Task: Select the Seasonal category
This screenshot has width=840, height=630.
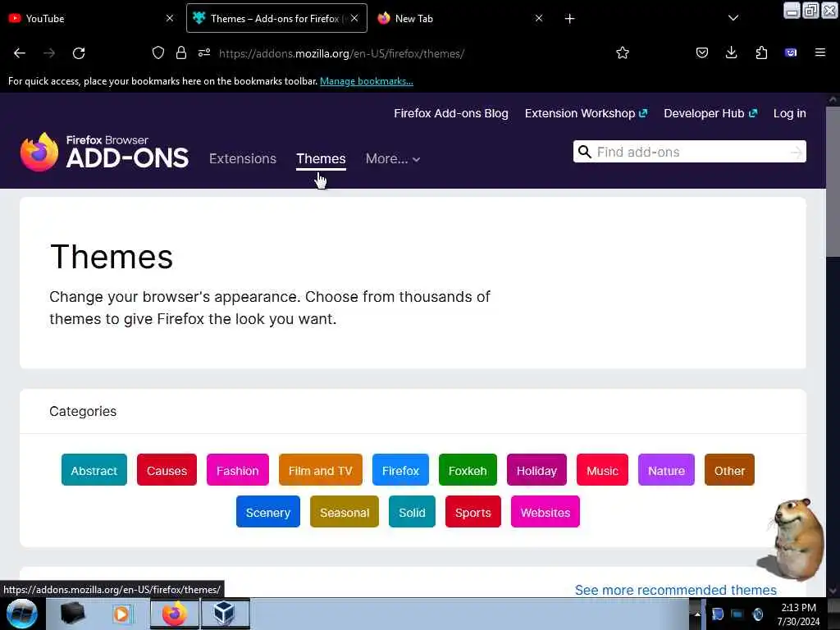Action: pos(345,512)
